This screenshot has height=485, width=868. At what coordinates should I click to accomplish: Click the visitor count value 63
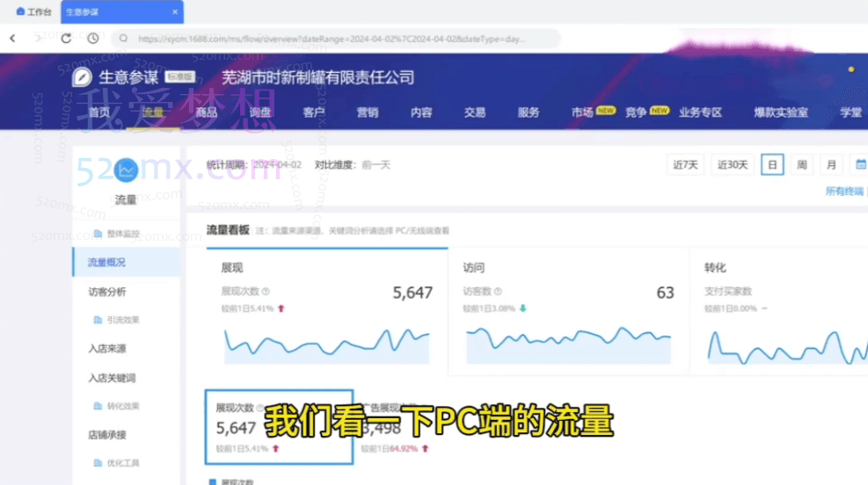[x=665, y=293]
